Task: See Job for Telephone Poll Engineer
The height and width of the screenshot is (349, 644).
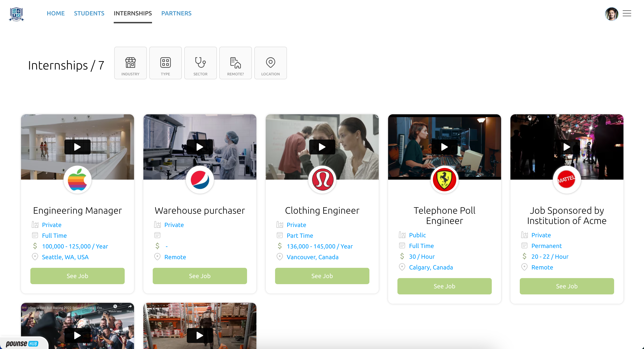Action: click(444, 286)
